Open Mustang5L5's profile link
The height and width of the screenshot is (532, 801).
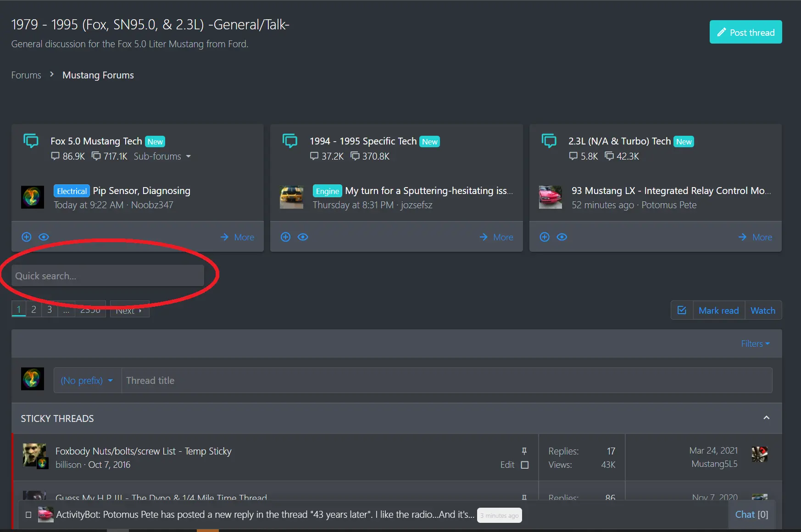(x=715, y=464)
